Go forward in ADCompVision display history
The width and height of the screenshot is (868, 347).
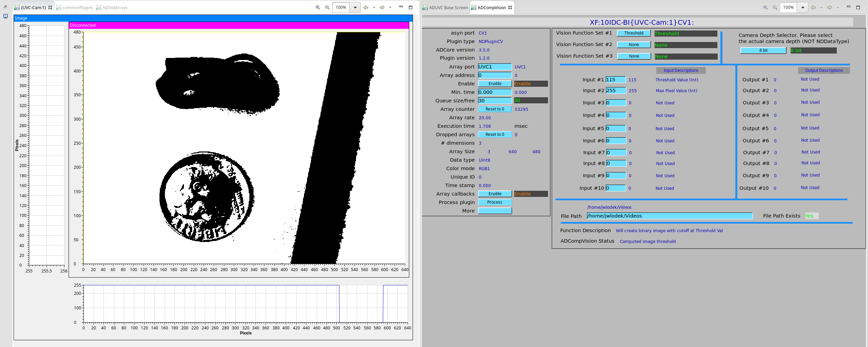(830, 7)
